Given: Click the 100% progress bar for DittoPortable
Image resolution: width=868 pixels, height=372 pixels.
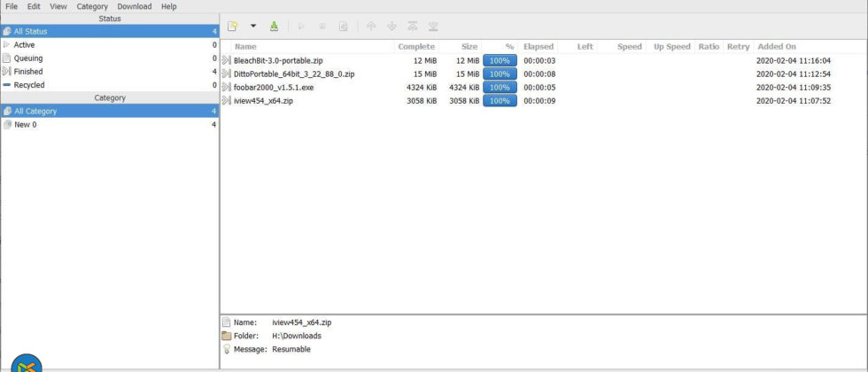Looking at the screenshot, I should point(500,74).
